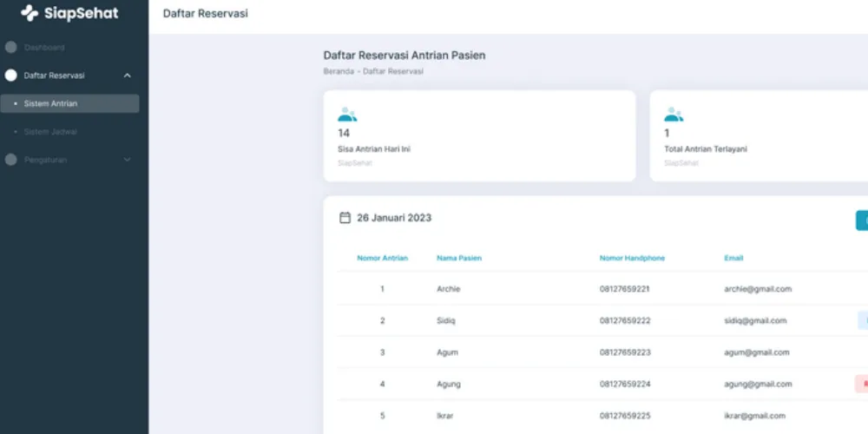Click the SiapSehat logo icon
The image size is (868, 434).
[30, 13]
